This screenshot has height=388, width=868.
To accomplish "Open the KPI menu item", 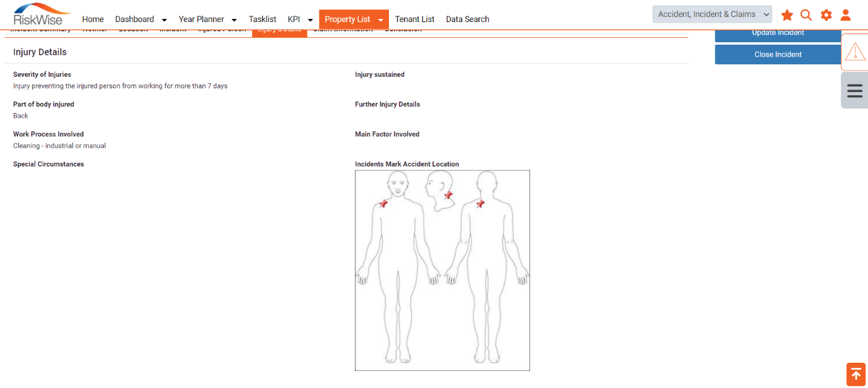I will click(294, 19).
